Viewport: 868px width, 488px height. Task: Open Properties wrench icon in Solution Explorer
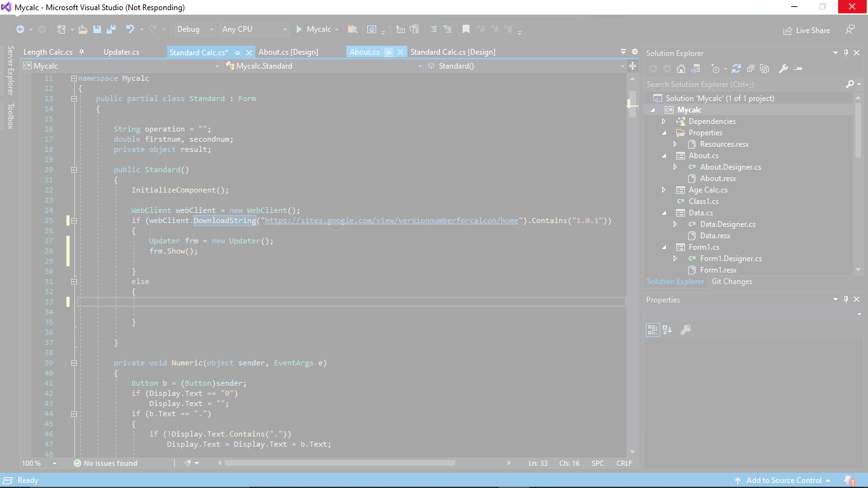coord(783,69)
